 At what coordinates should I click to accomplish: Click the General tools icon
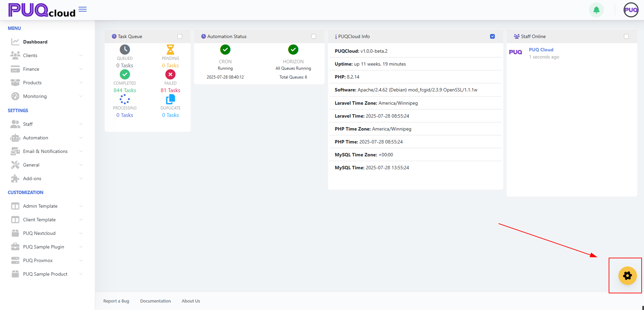coord(15,165)
